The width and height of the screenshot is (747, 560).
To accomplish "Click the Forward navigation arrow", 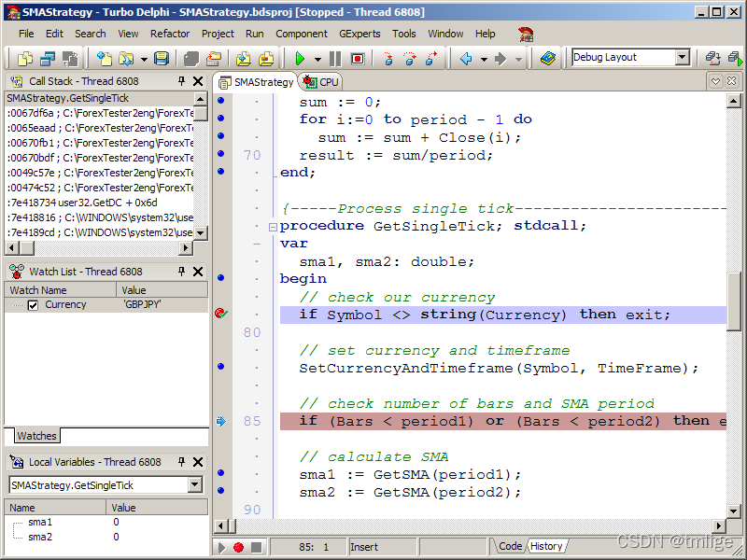I will pyautogui.click(x=500, y=59).
